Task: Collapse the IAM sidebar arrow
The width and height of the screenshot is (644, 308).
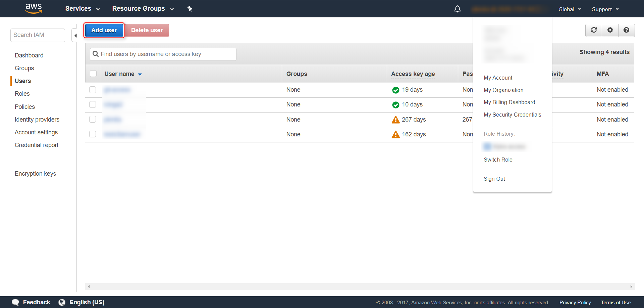Action: pos(75,35)
